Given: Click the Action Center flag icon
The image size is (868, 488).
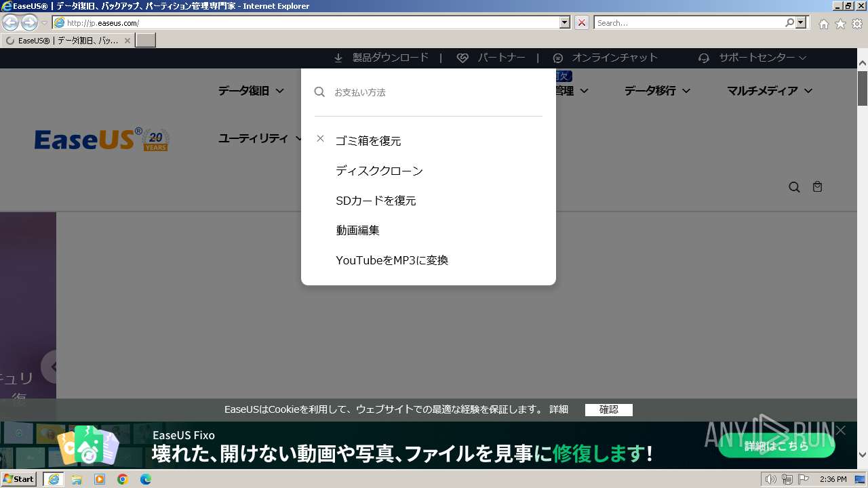Looking at the screenshot, I should (803, 480).
